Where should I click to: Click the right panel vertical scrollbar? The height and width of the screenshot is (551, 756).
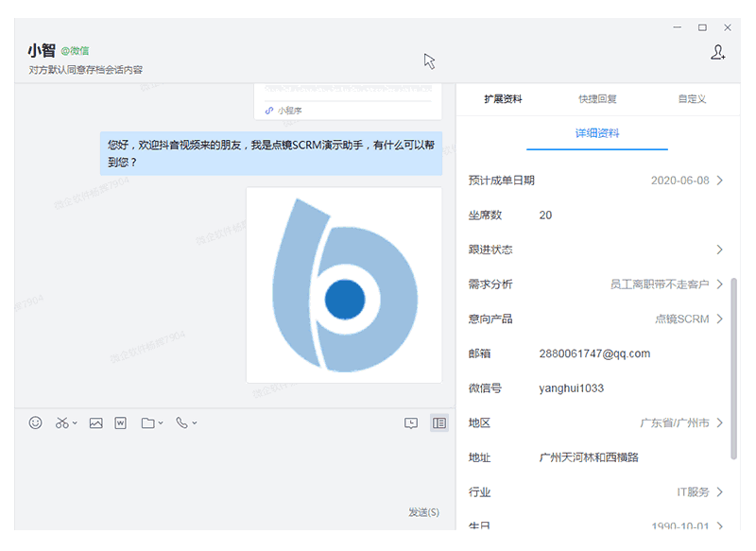click(734, 369)
